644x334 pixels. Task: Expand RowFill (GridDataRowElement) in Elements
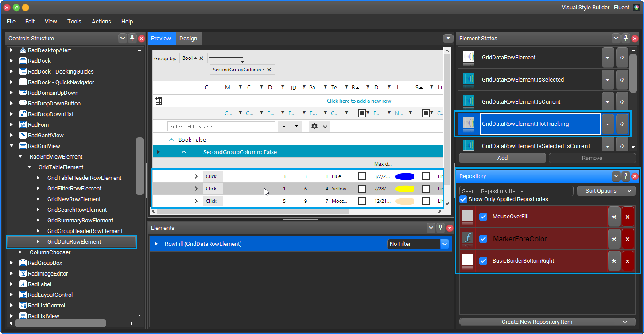[x=156, y=244]
